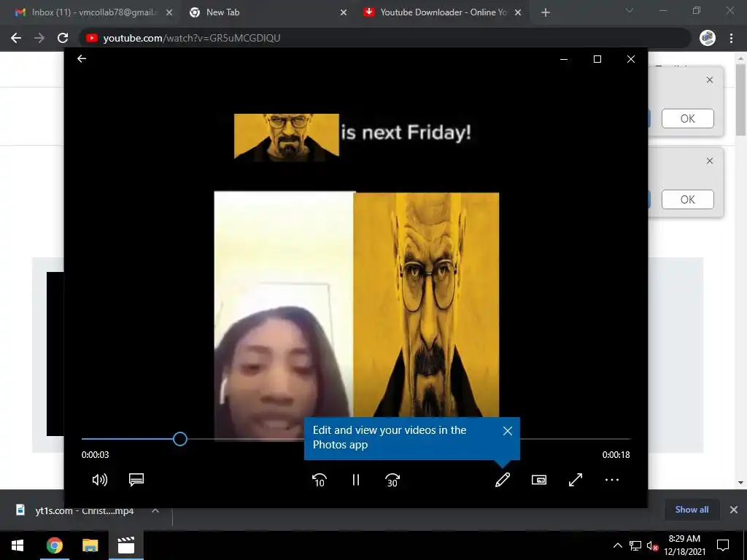Close the Chrome downloads bar

[734, 510]
